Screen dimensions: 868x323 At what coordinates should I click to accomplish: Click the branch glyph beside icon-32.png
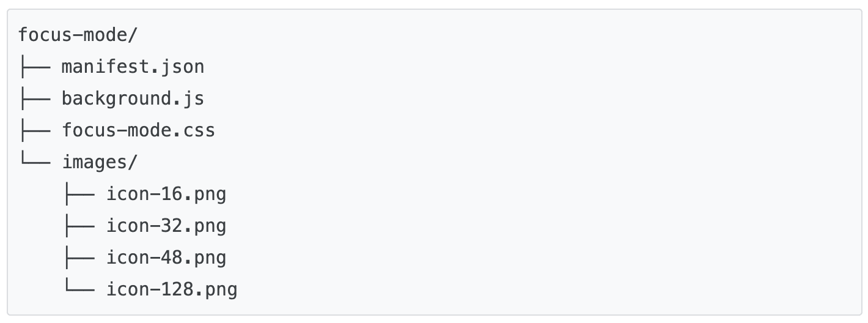(x=78, y=226)
